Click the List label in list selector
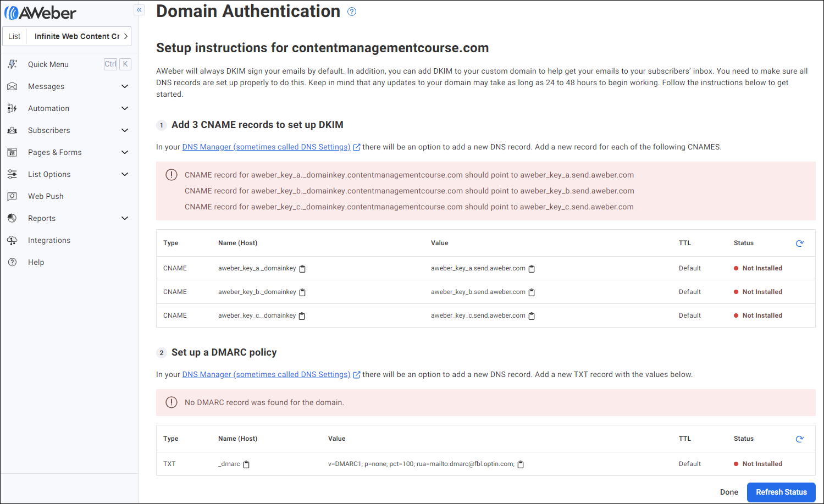Screen dimensions: 824x504 [14, 36]
